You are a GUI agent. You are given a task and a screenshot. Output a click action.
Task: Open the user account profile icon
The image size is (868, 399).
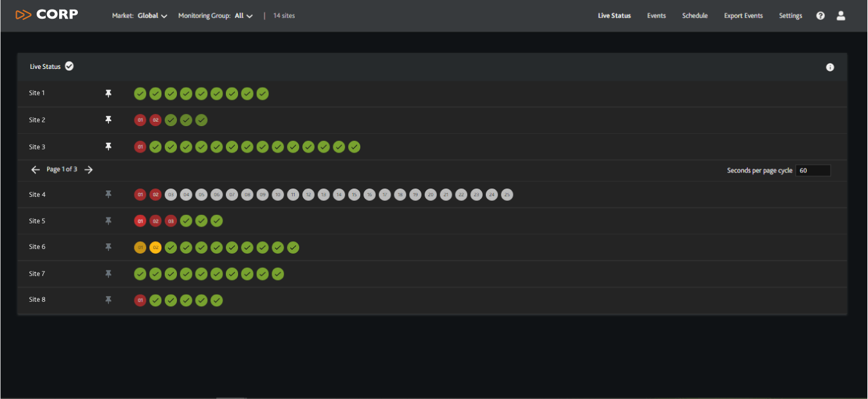click(840, 15)
